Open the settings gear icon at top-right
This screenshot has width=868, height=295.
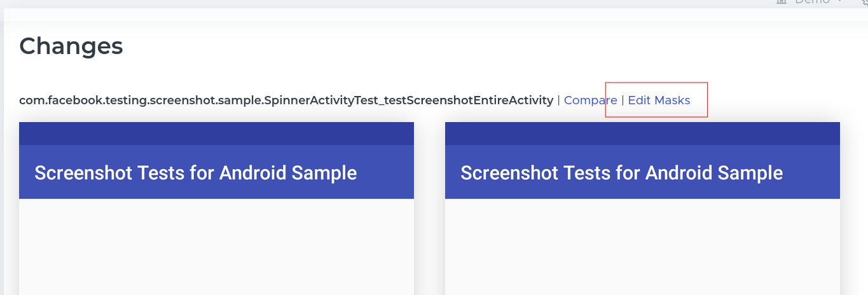[864, 2]
